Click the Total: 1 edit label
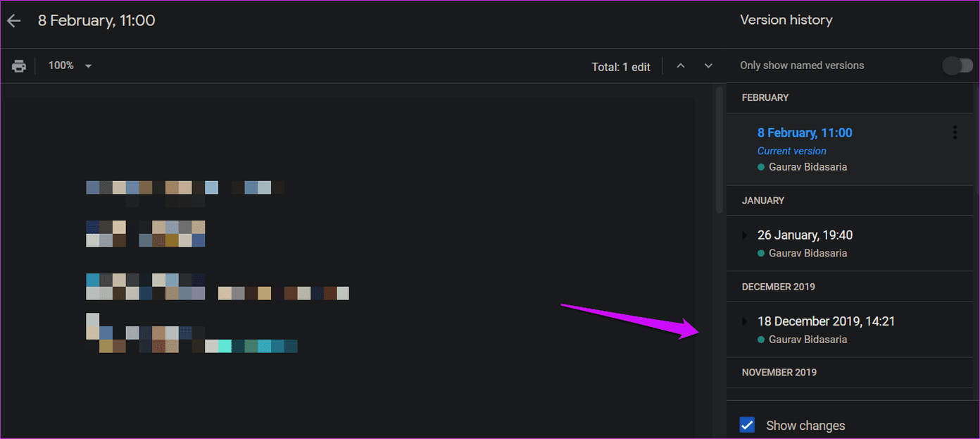 (621, 67)
